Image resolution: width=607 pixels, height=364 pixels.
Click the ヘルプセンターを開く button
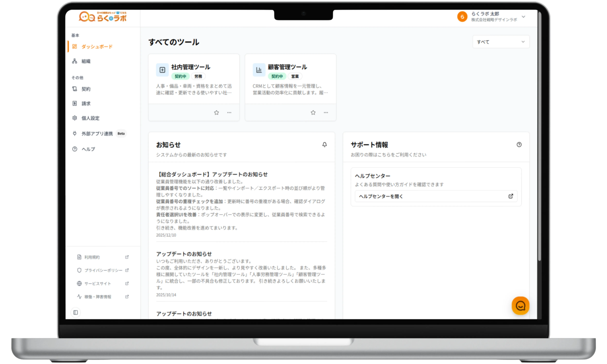pyautogui.click(x=436, y=196)
